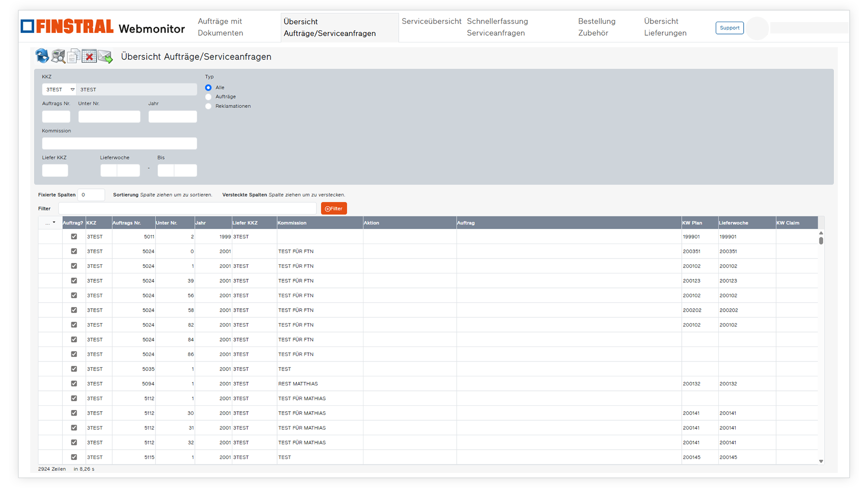Sort by Lieferwoche column header
This screenshot has width=868, height=488.
(747, 223)
